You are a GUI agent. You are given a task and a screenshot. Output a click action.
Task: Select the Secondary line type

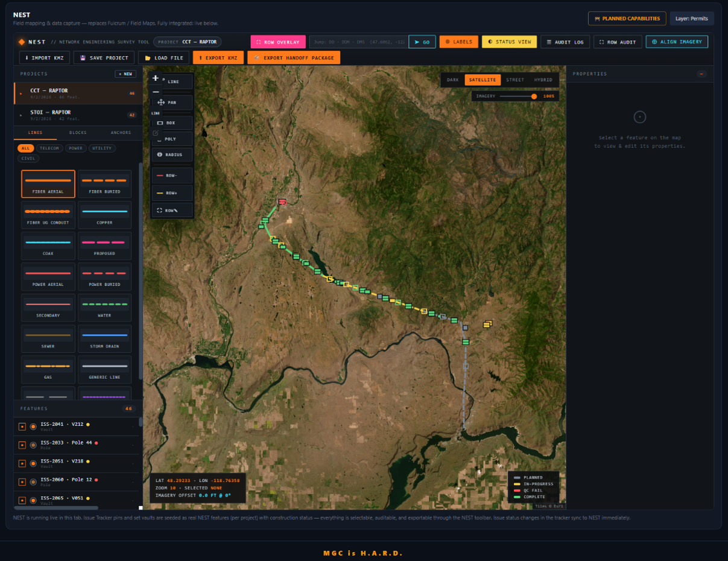click(48, 308)
